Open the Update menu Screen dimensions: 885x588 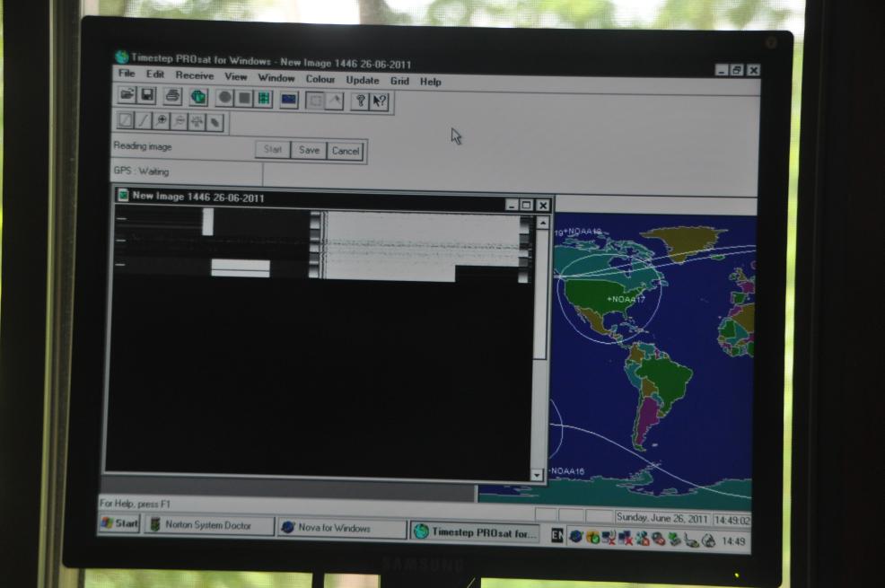[x=363, y=80]
